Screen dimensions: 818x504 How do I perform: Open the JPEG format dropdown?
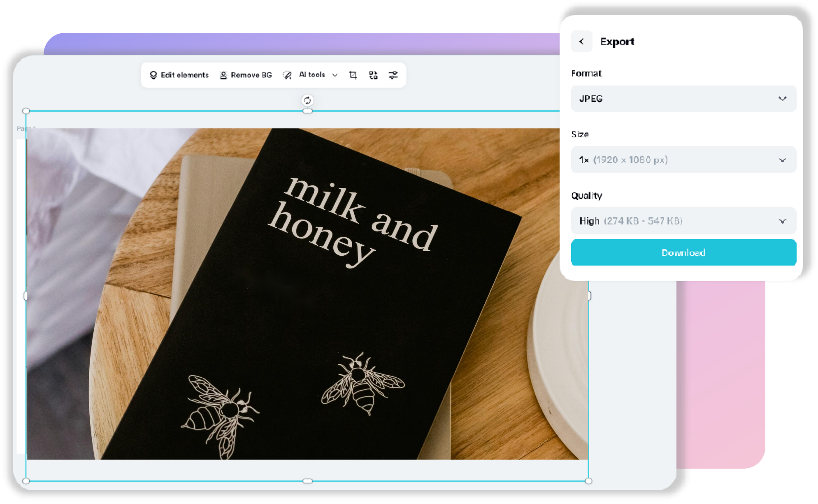click(683, 99)
